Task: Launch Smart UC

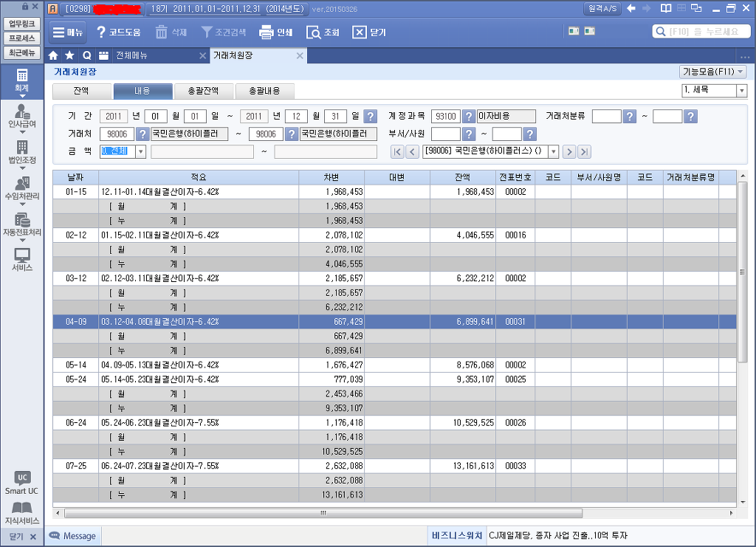Action: click(21, 483)
